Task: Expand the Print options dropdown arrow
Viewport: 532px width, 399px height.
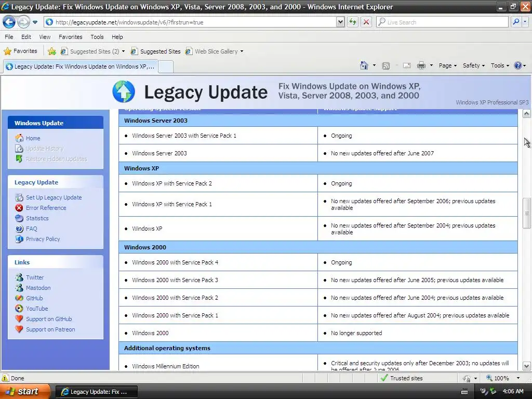Action: [x=431, y=65]
